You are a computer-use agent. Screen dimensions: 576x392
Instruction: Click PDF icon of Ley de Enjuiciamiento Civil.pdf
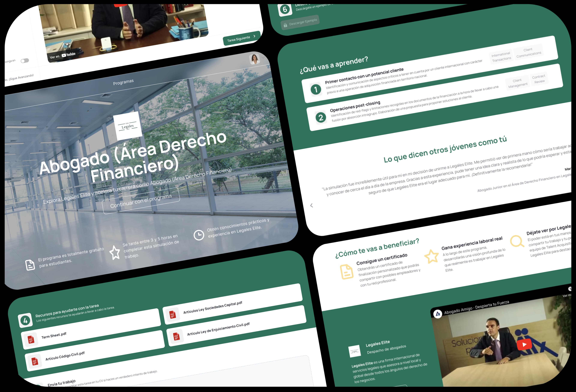coord(176,336)
